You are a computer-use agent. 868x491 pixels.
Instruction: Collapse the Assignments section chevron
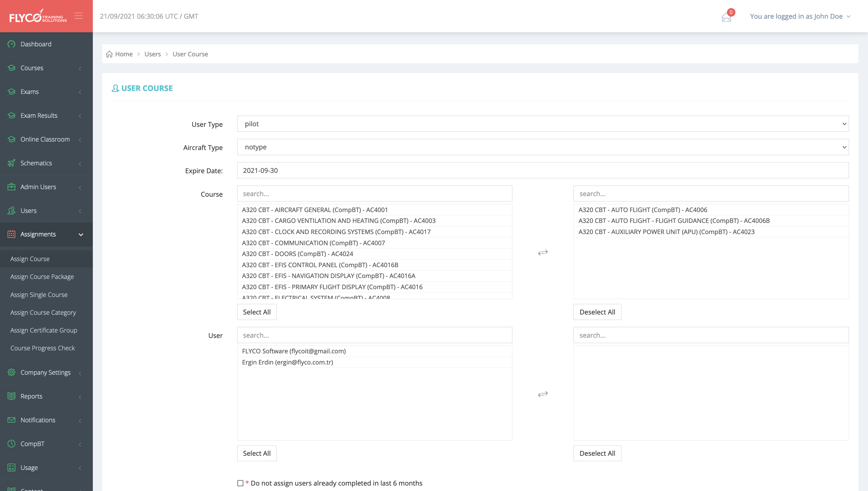81,235
